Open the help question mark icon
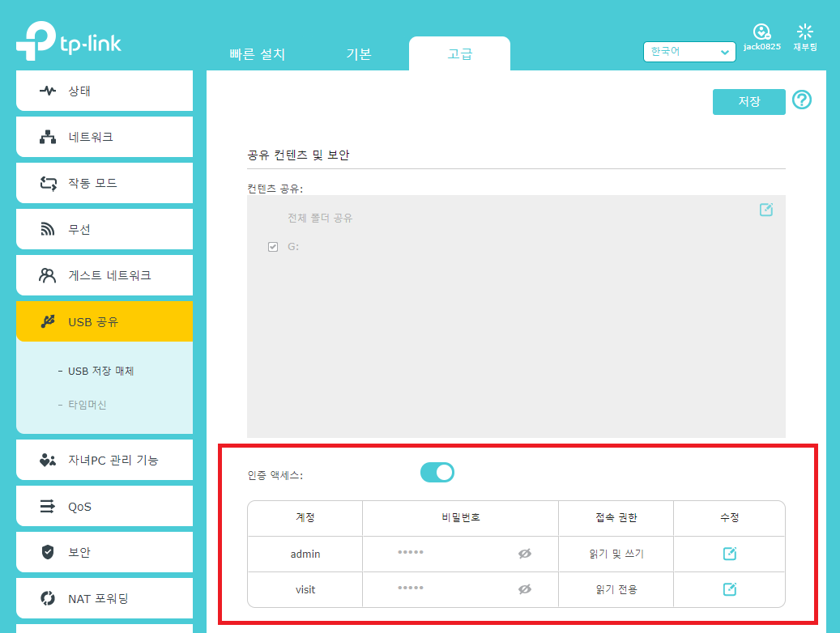Image resolution: width=840 pixels, height=633 pixels. click(x=801, y=100)
